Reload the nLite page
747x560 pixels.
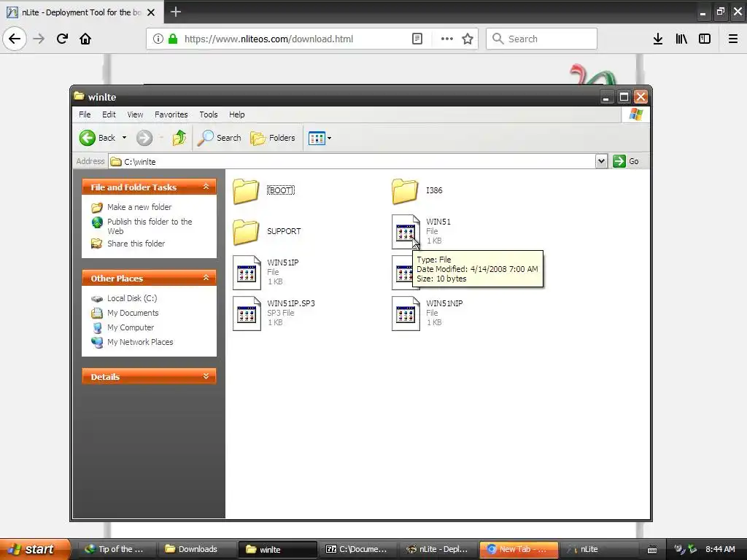(62, 39)
